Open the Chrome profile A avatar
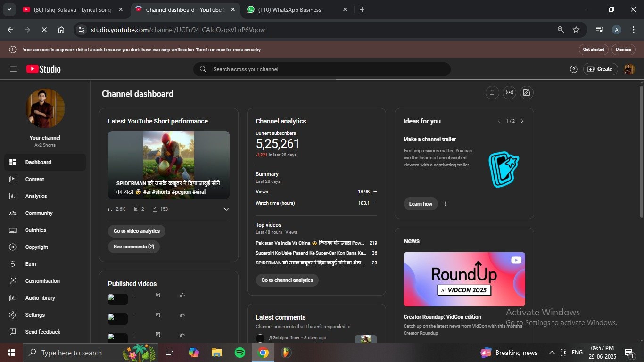Screen dimensions: 644x362 click(616, 30)
